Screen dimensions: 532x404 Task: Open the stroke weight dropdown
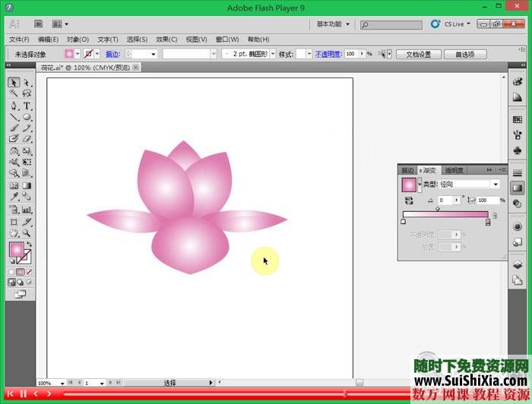[x=154, y=54]
